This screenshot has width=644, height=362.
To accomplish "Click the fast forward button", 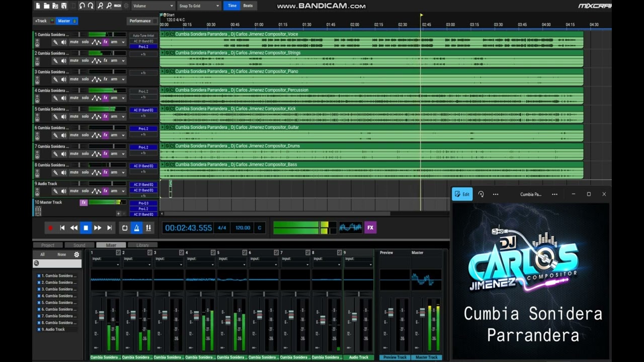I will coord(98,228).
